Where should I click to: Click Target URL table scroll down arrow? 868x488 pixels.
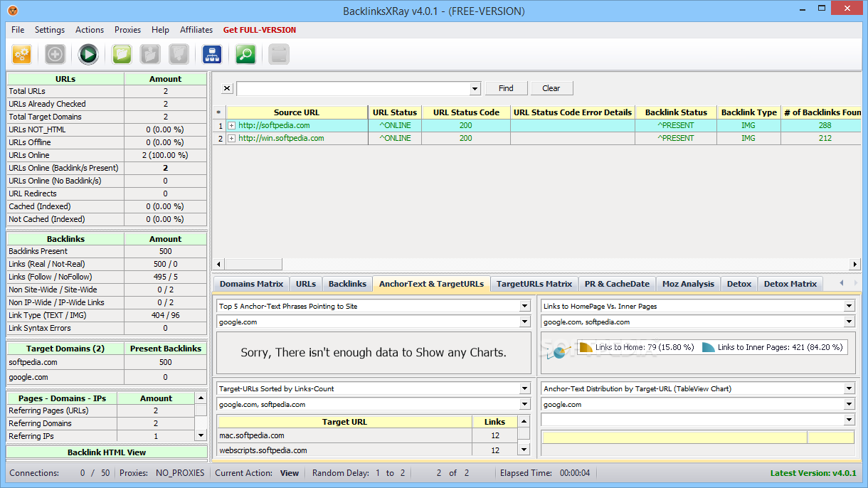(x=524, y=450)
